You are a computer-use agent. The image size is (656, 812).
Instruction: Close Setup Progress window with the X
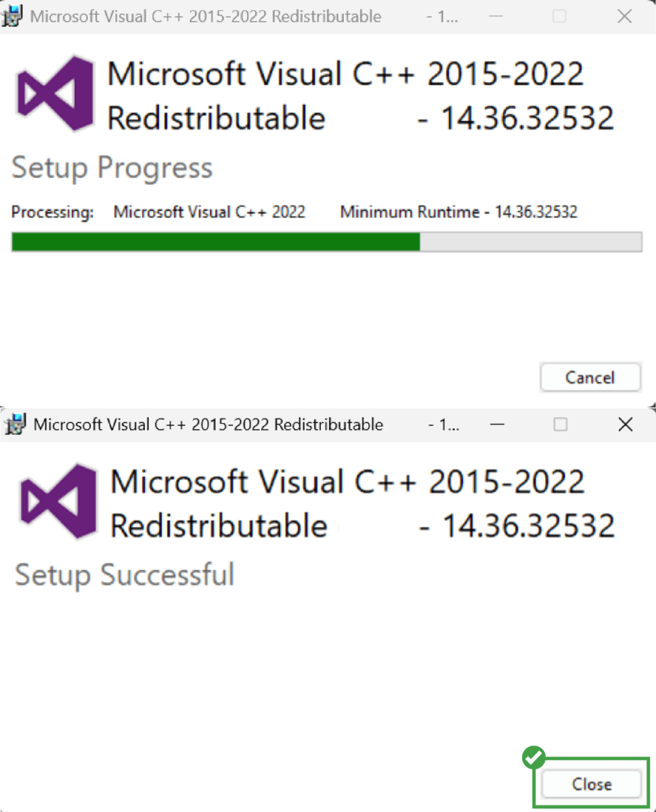point(624,16)
